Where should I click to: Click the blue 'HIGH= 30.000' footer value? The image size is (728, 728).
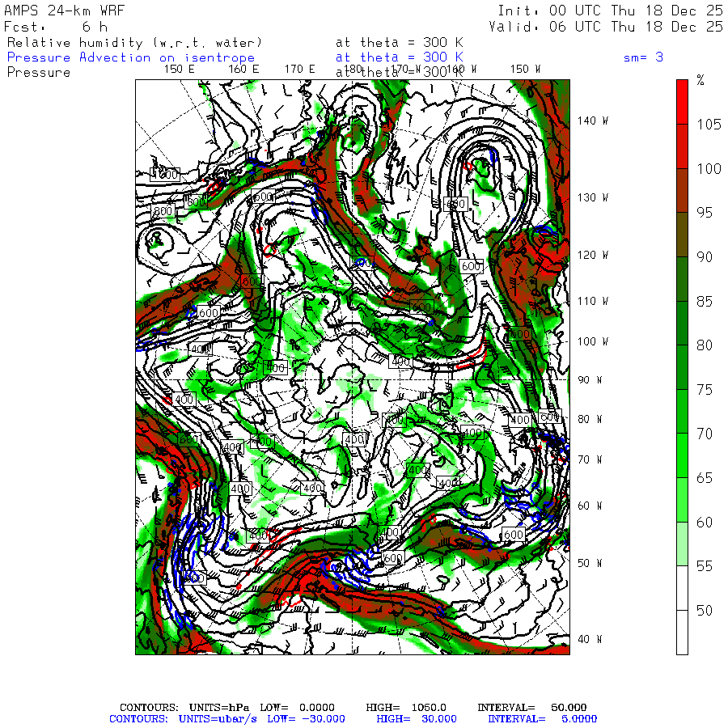pyautogui.click(x=417, y=719)
